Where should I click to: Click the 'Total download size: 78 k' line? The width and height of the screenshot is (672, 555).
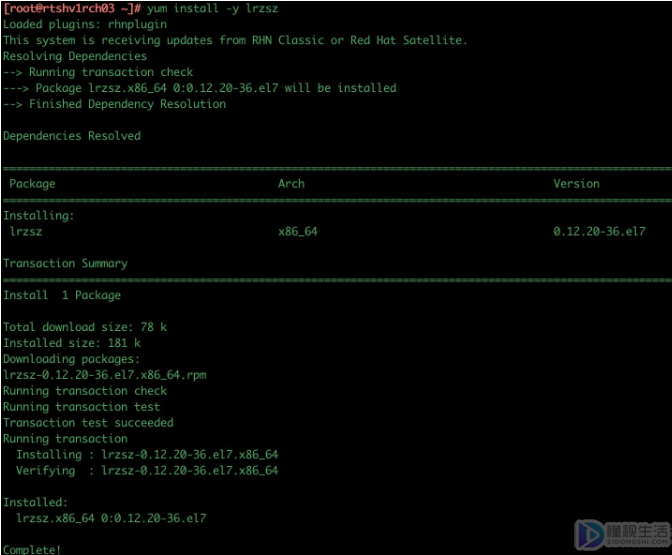pos(84,327)
